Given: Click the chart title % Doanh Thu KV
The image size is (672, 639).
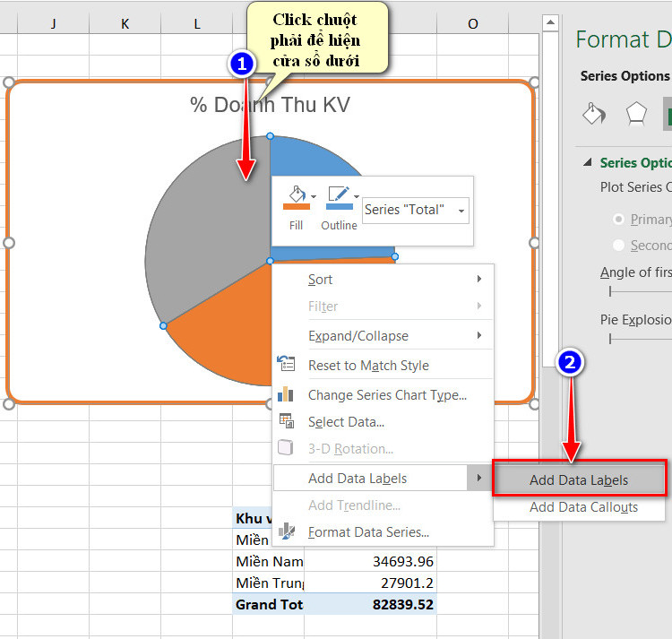Looking at the screenshot, I should (270, 105).
